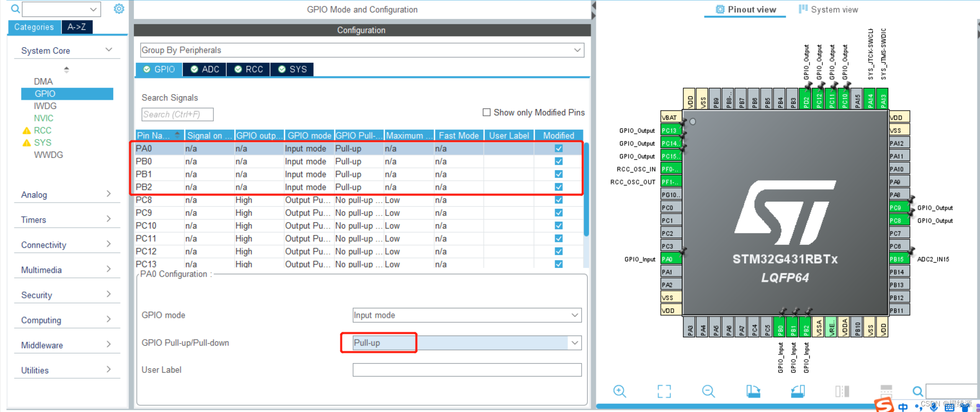Click the Pin Name column sort arrow
980x412 pixels.
coord(178,135)
